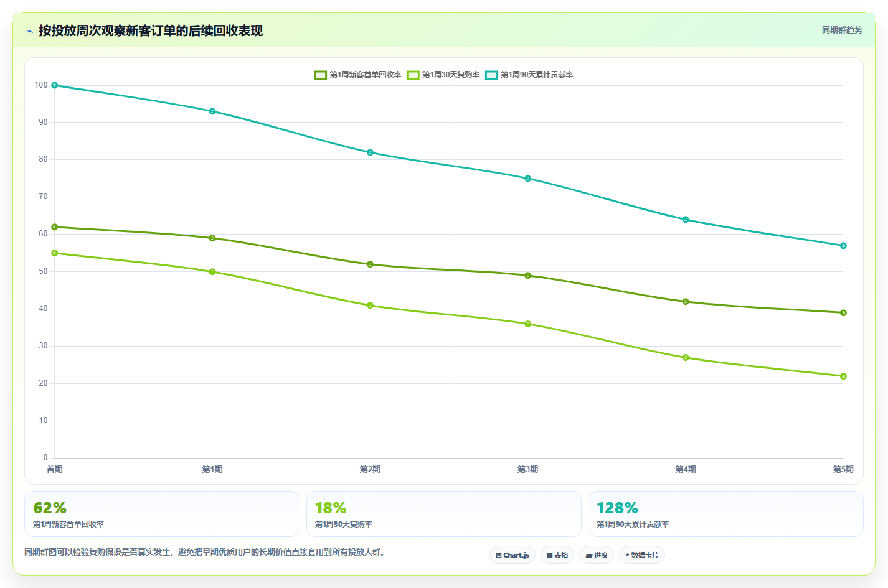Select the dark green point at 第3期
Viewport: 888px width, 588px height.
[x=528, y=276]
